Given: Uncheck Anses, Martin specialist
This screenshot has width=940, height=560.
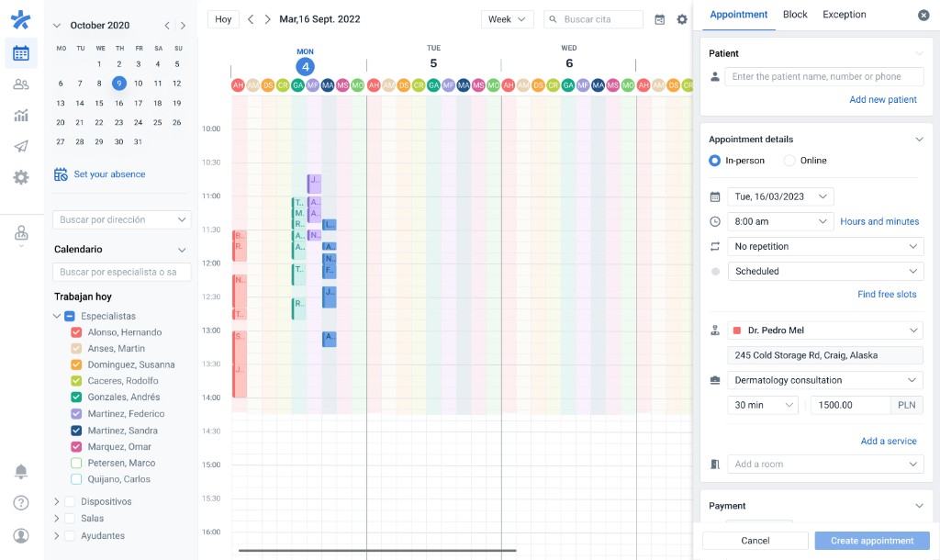Looking at the screenshot, I should pyautogui.click(x=76, y=348).
